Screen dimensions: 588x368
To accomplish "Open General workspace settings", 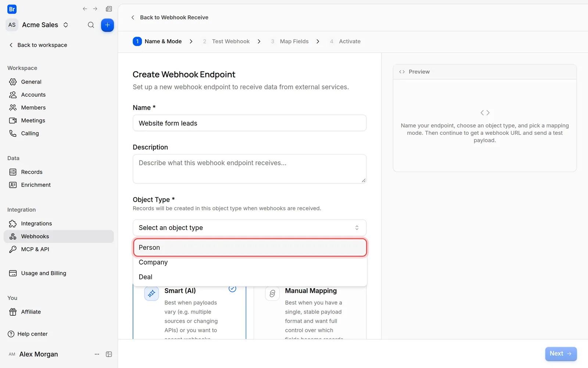I will tap(59, 82).
